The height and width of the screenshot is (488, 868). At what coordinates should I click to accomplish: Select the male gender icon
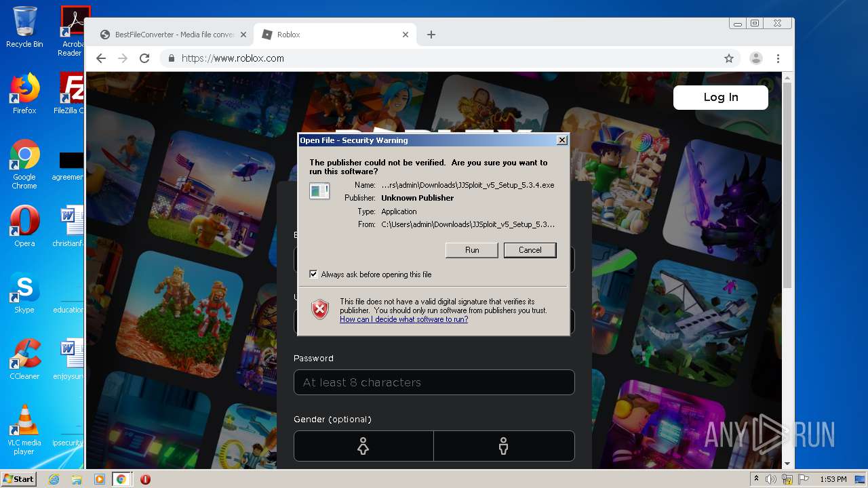coord(504,446)
